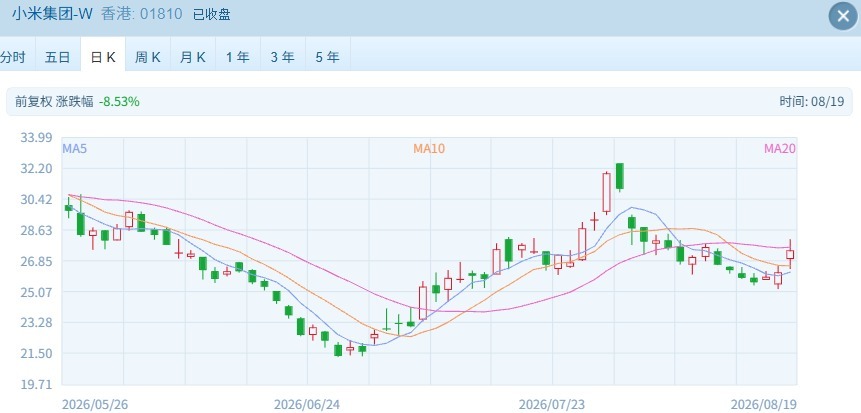The image size is (861, 413).
Task: Click the 小米集团-W stock title
Action: tap(53, 14)
